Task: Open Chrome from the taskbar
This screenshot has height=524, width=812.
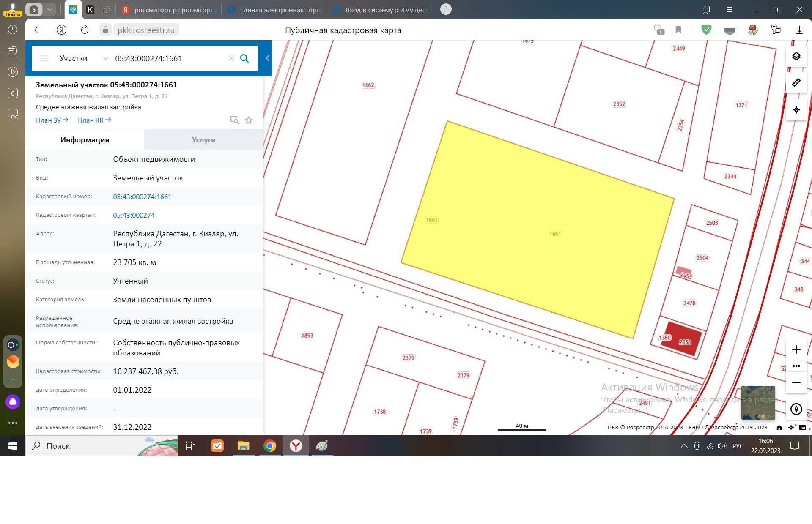Action: [x=269, y=446]
